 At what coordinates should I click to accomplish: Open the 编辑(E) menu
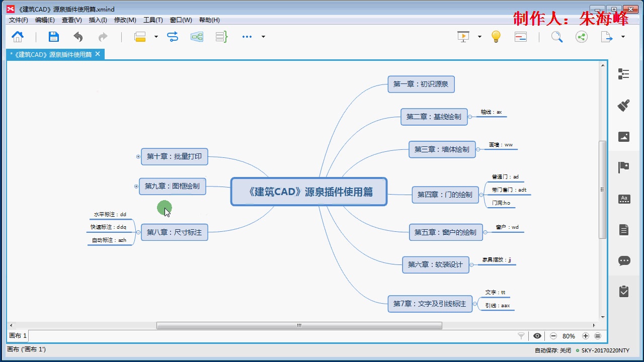[45, 20]
